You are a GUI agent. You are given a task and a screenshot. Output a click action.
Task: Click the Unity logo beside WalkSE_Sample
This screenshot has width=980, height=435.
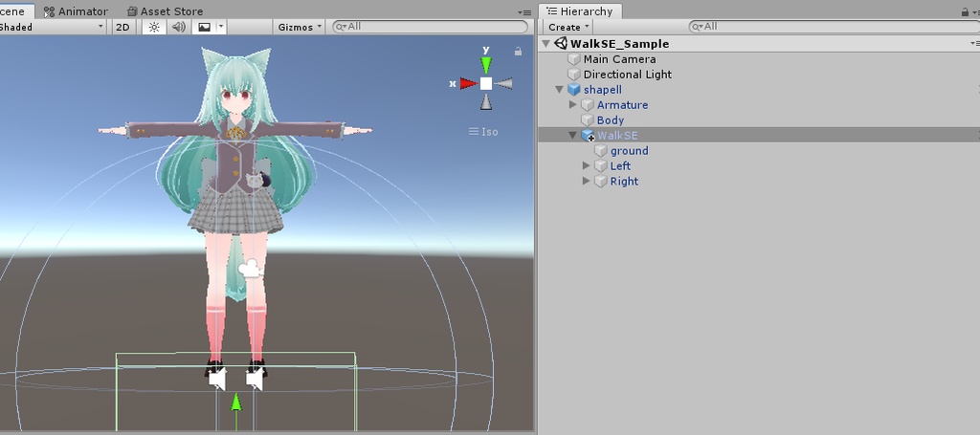point(561,43)
